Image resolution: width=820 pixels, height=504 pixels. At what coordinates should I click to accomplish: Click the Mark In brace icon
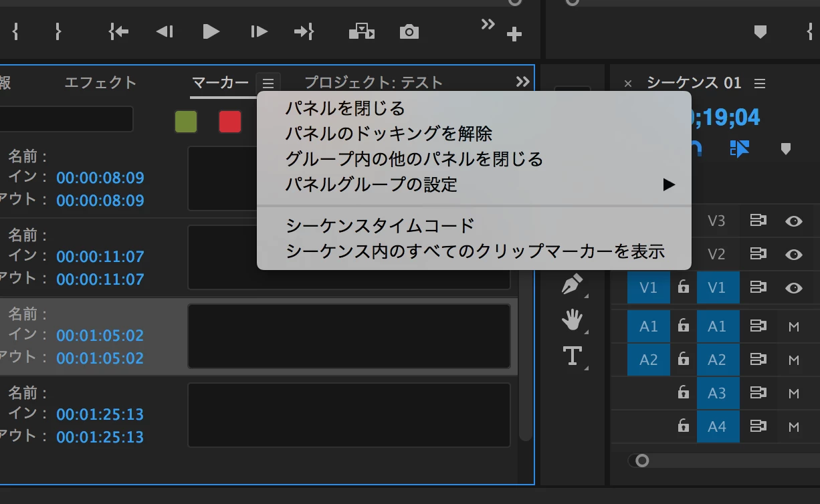15,31
